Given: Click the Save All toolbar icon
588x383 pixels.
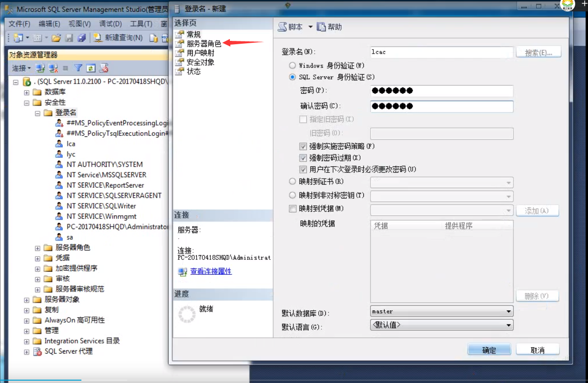Looking at the screenshot, I should [x=82, y=38].
